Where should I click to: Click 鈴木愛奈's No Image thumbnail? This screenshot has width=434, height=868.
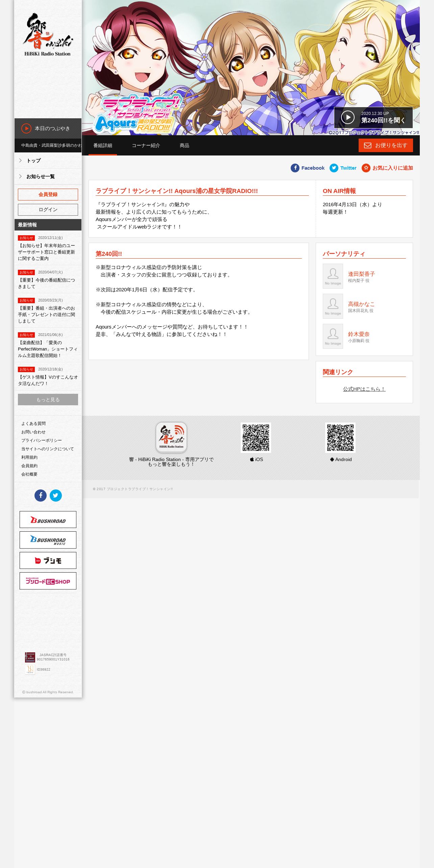click(333, 336)
